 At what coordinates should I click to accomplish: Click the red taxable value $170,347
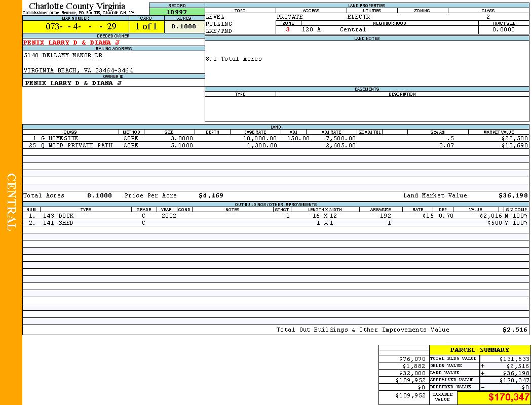click(x=509, y=397)
